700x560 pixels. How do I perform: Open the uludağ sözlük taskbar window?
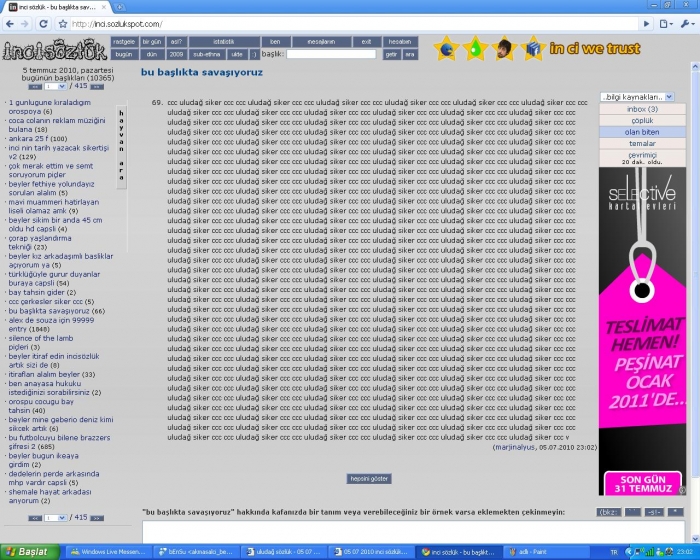pyautogui.click(x=284, y=552)
